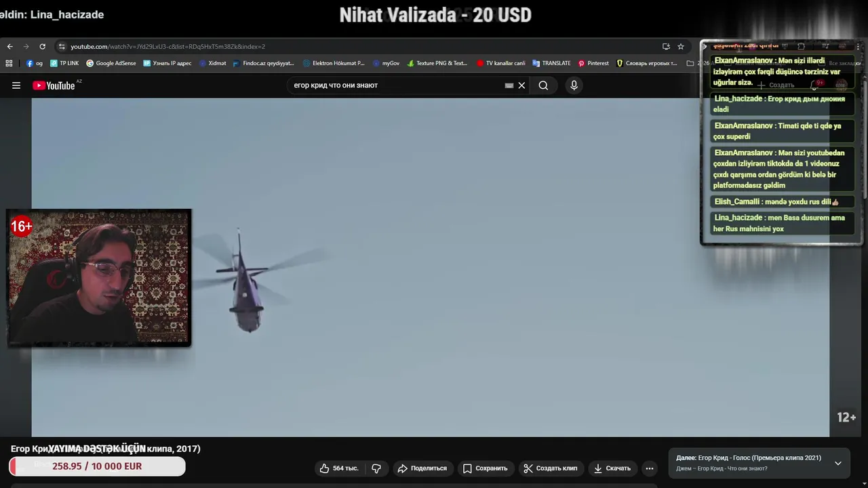Image resolution: width=868 pixels, height=488 pixels.
Task: Open the on-screen keyboard in search box
Action: pyautogui.click(x=509, y=85)
